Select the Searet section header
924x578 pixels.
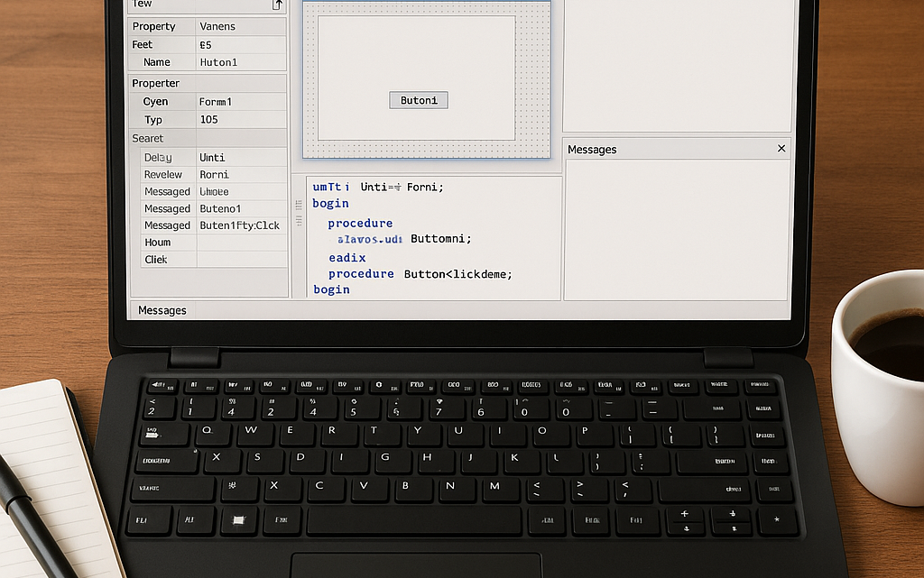pyautogui.click(x=208, y=138)
